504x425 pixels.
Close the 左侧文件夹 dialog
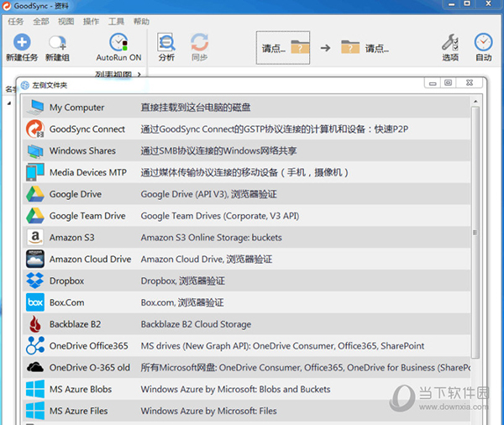click(470, 83)
